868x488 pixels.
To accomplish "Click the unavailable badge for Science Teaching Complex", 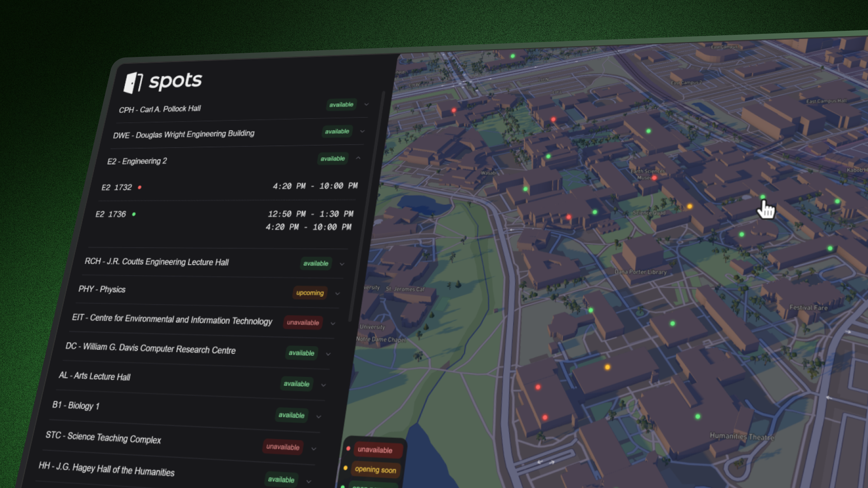I will 283,447.
